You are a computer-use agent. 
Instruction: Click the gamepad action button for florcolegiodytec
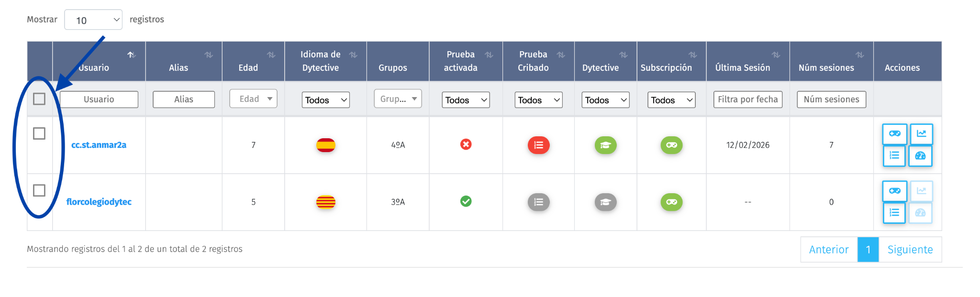[x=894, y=191]
